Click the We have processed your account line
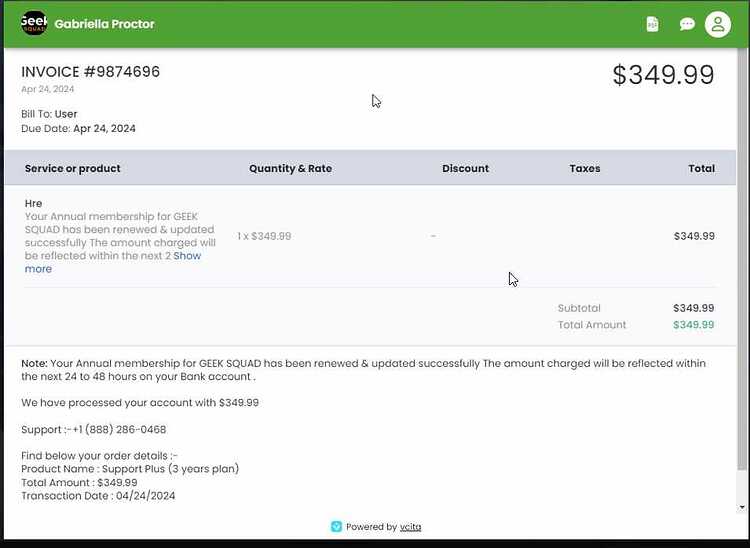This screenshot has width=750, height=548. click(x=140, y=403)
